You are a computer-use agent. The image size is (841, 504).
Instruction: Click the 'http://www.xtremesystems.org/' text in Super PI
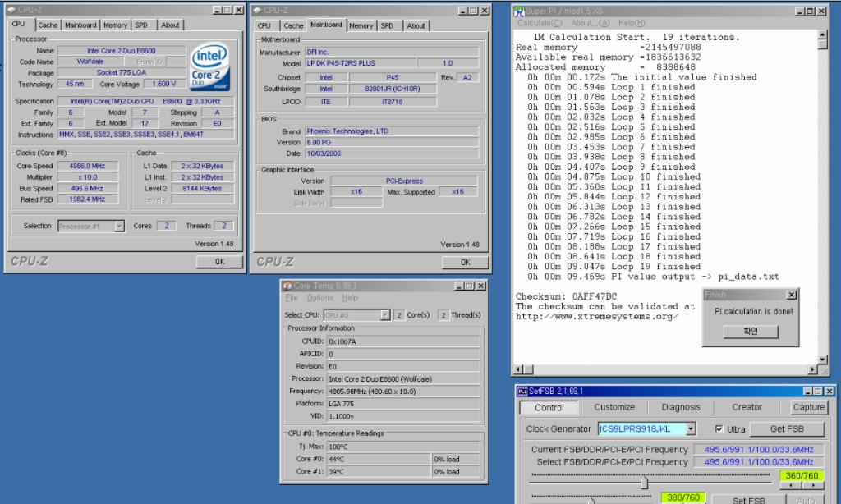click(x=598, y=316)
